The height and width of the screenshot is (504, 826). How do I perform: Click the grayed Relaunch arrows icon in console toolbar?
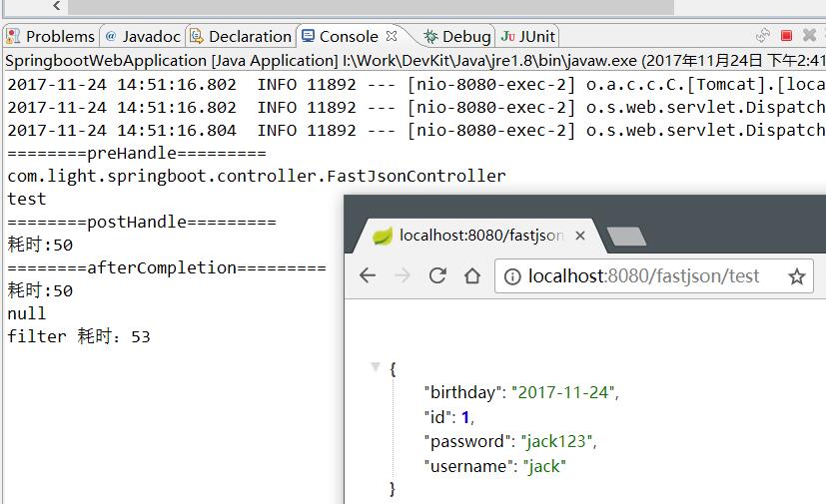[763, 35]
